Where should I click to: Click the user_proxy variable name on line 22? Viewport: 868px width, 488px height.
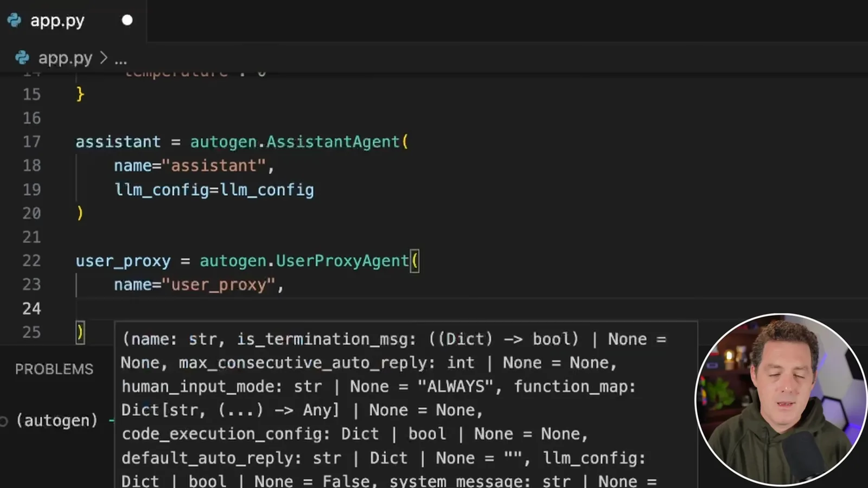(123, 261)
